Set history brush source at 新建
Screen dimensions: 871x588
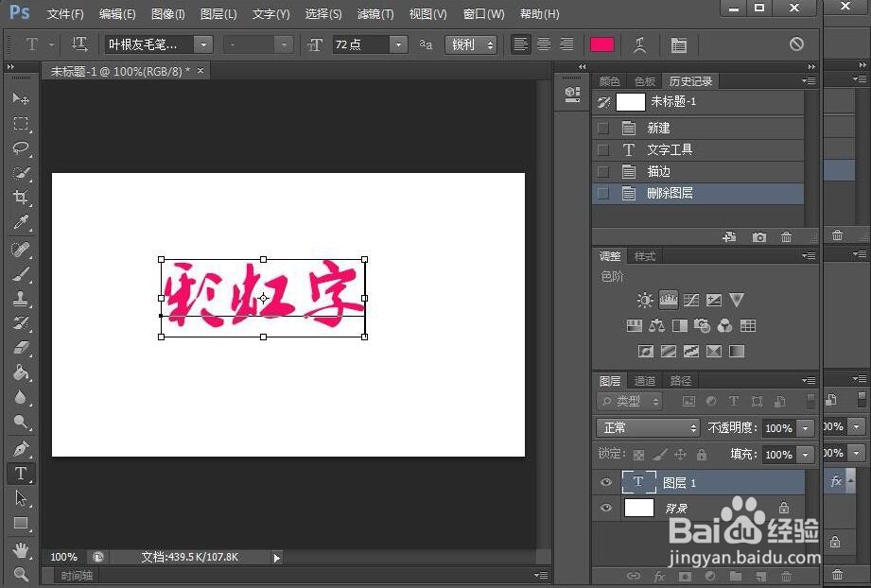pyautogui.click(x=602, y=129)
